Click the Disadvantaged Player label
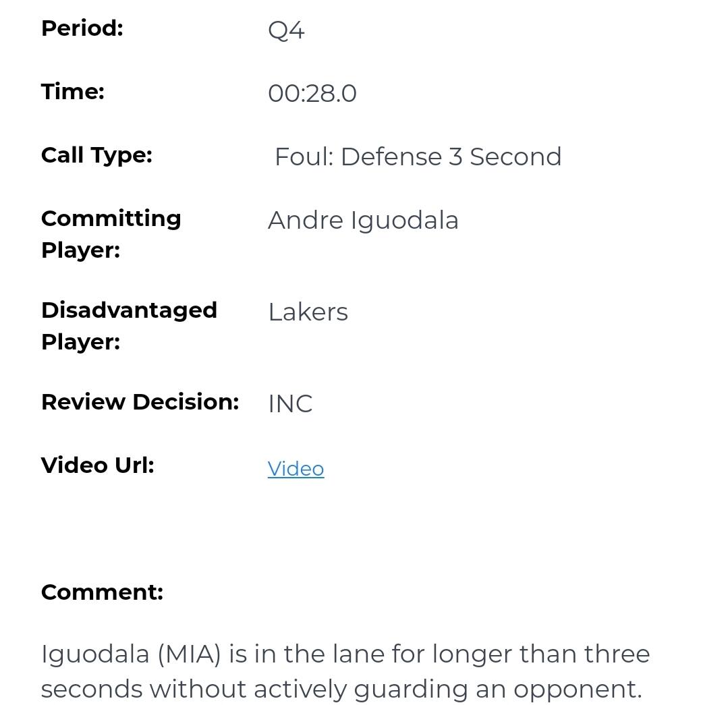Viewport: 728px width, 705px height. click(x=129, y=325)
